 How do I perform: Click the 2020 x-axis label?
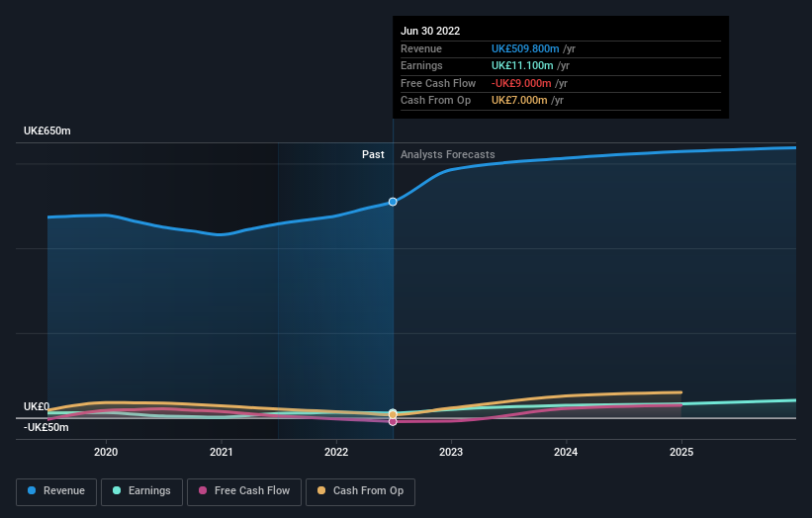(x=106, y=452)
